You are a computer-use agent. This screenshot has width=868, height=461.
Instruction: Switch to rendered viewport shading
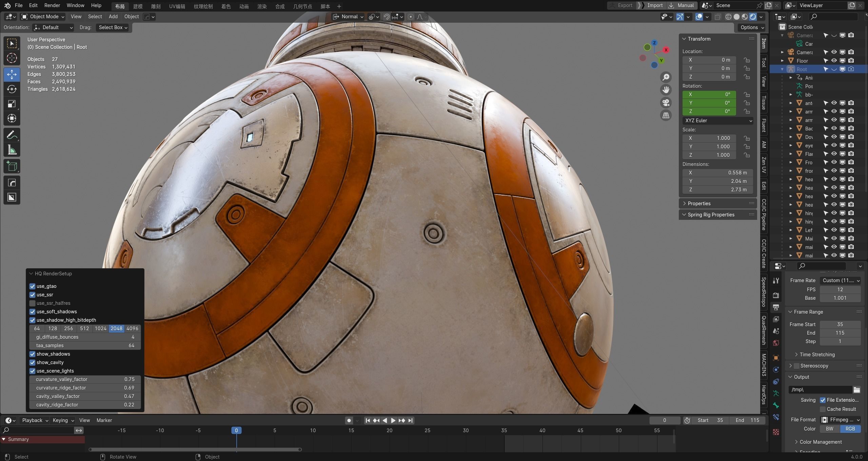[753, 17]
